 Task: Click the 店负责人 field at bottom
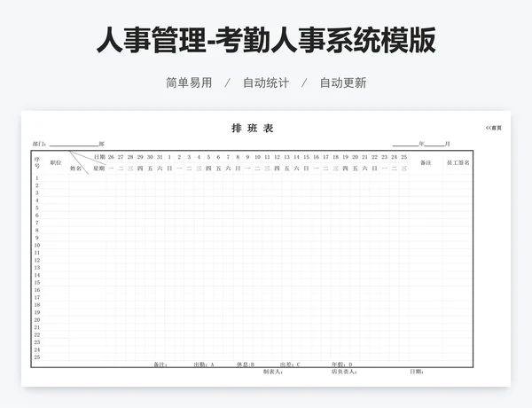(344, 372)
